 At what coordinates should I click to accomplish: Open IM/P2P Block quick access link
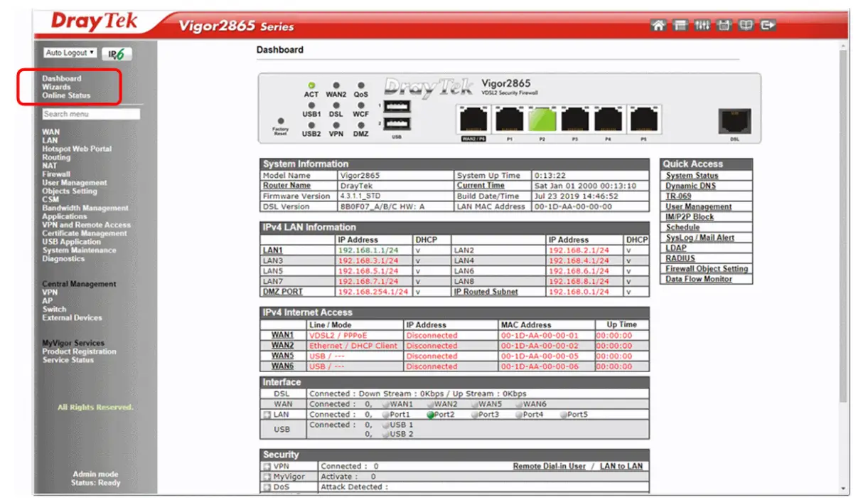[690, 217]
